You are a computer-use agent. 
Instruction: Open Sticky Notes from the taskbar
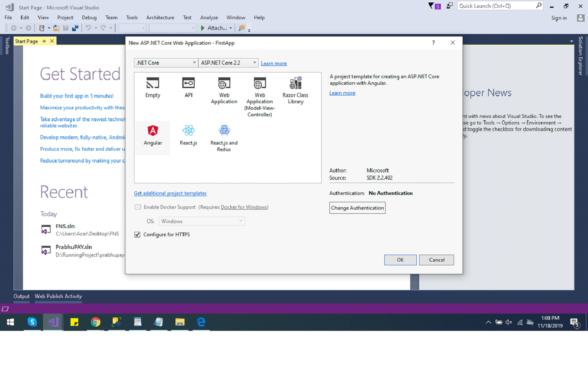[x=74, y=322]
